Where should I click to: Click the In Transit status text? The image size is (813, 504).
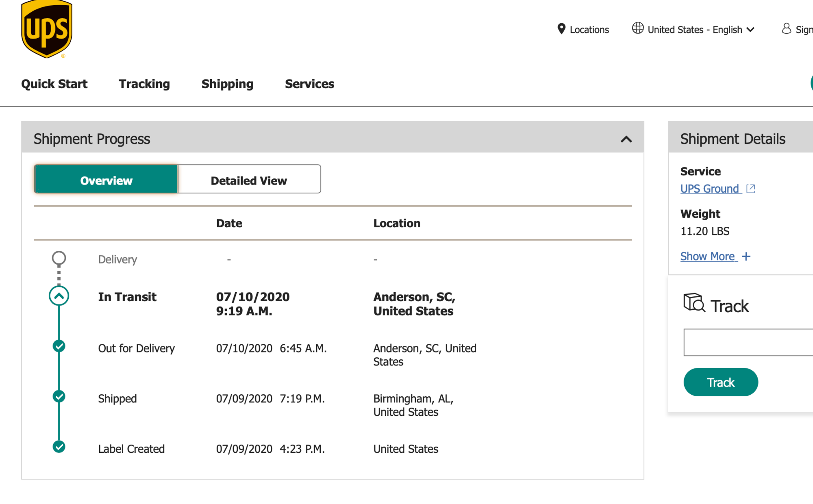pyautogui.click(x=127, y=297)
